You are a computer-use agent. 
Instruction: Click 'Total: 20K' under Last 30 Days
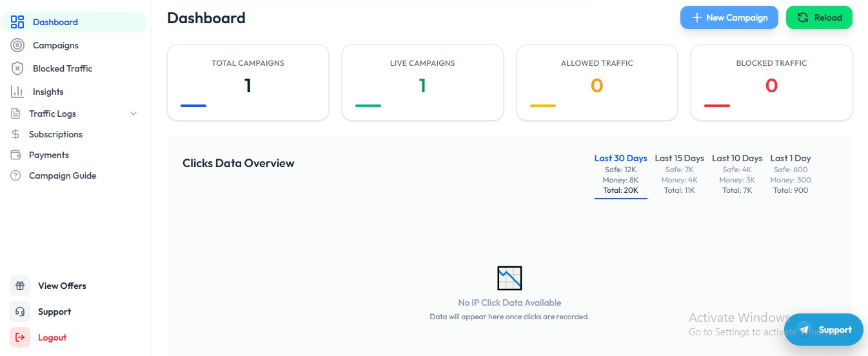point(620,190)
